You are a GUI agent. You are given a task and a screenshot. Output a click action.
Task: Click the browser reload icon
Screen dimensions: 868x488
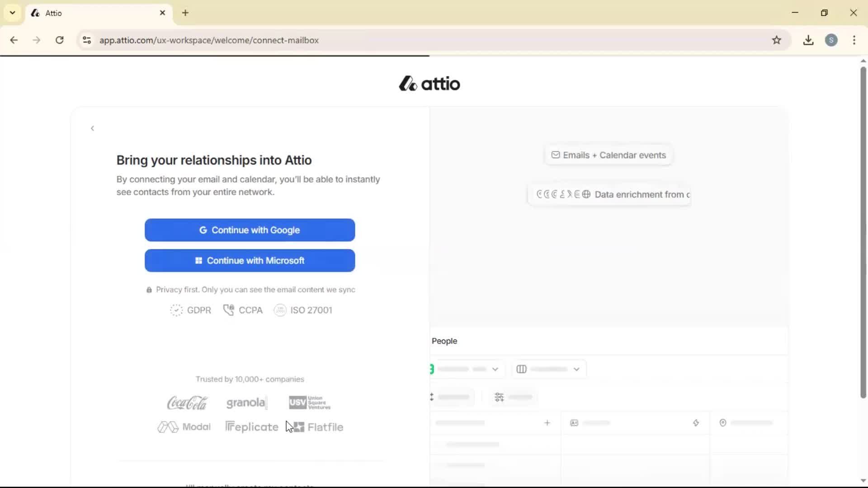[x=59, y=40]
